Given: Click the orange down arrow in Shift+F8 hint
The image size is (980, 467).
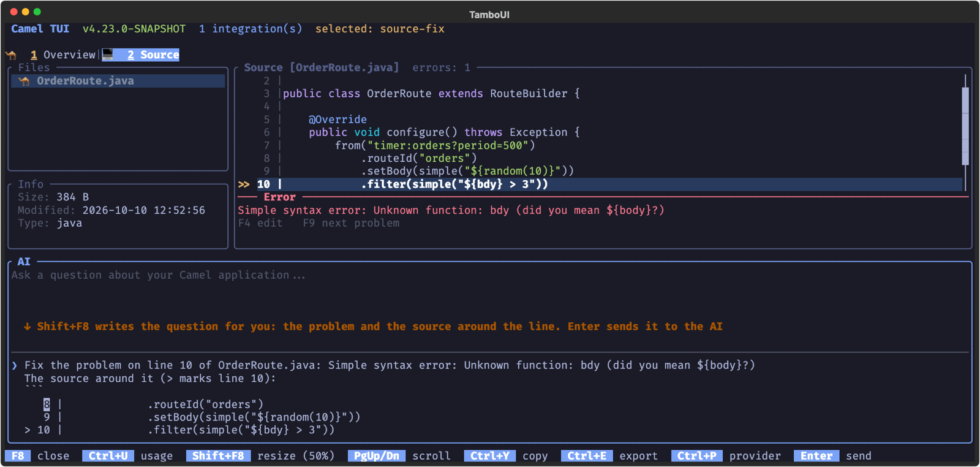Looking at the screenshot, I should [27, 327].
